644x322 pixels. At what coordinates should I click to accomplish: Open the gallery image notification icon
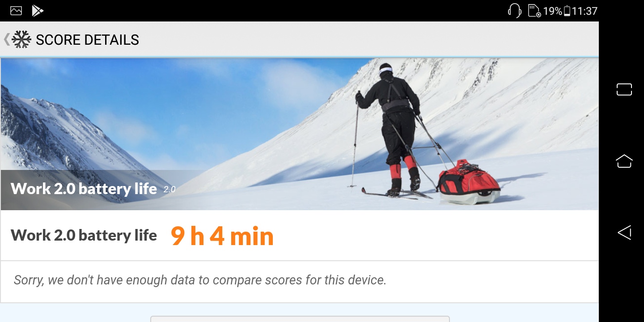click(x=16, y=11)
